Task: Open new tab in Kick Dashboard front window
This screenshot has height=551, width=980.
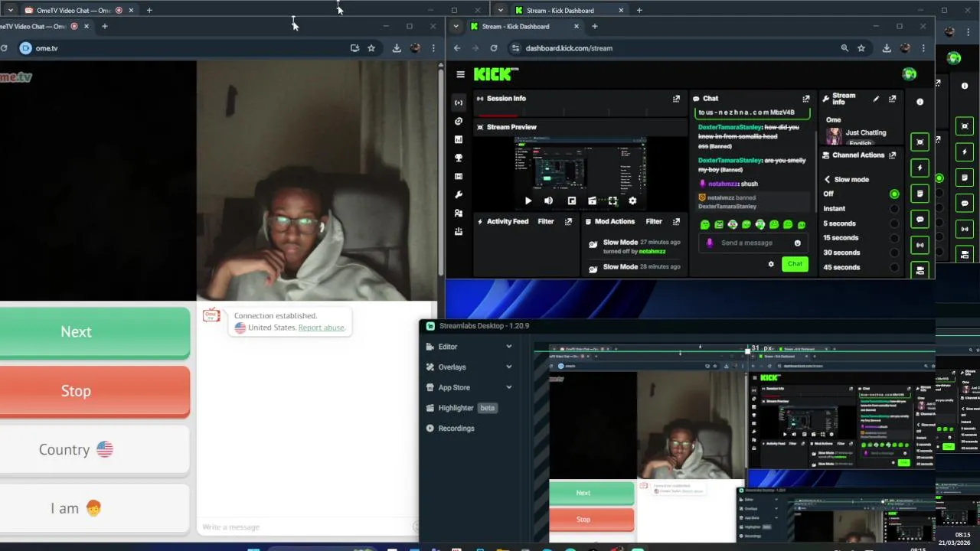Action: point(595,26)
